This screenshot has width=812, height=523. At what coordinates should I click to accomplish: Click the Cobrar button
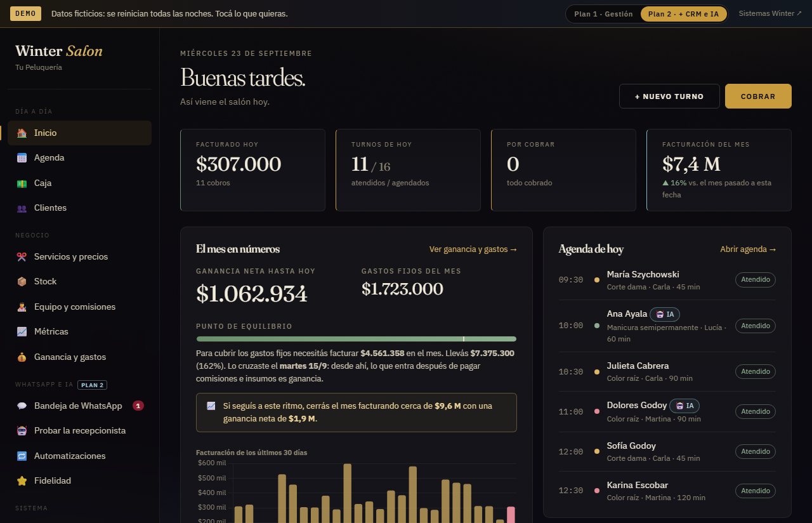coord(758,96)
